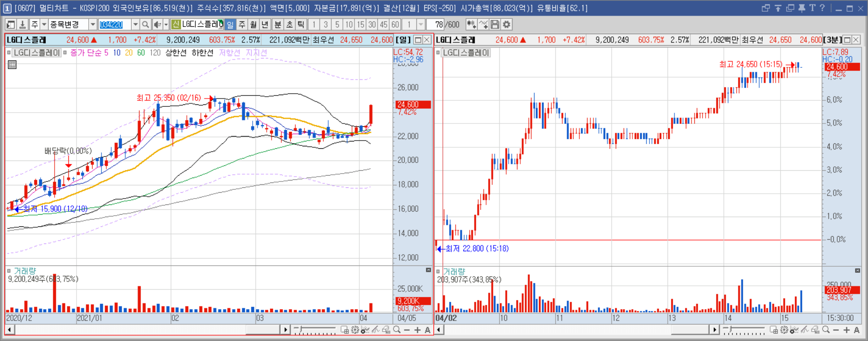
Task: Select the 45 interval button
Action: pos(384,24)
